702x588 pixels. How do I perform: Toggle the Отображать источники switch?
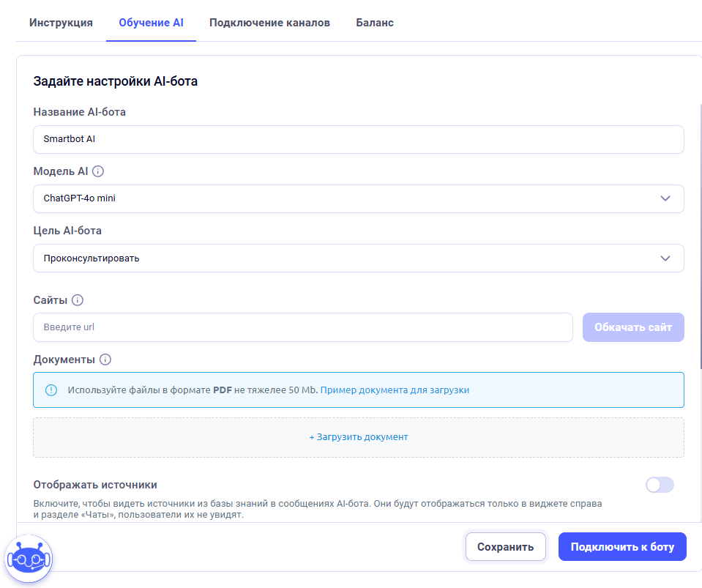click(x=659, y=485)
